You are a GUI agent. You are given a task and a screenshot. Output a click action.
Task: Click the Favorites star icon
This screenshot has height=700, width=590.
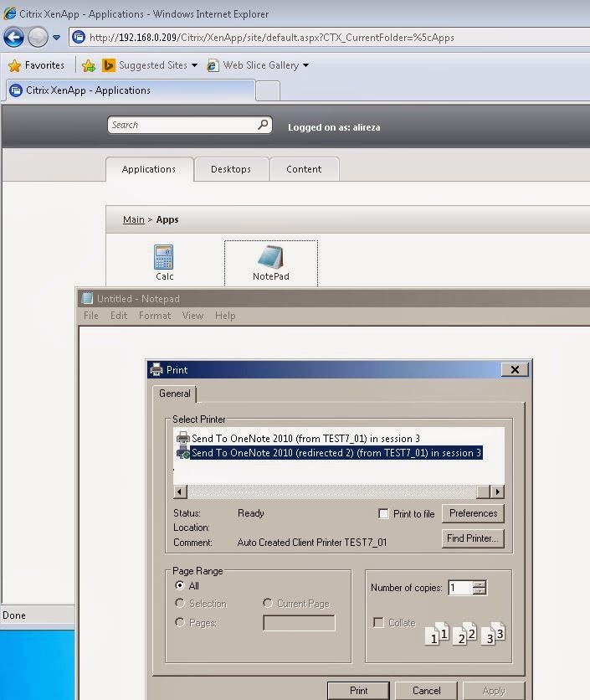point(15,65)
